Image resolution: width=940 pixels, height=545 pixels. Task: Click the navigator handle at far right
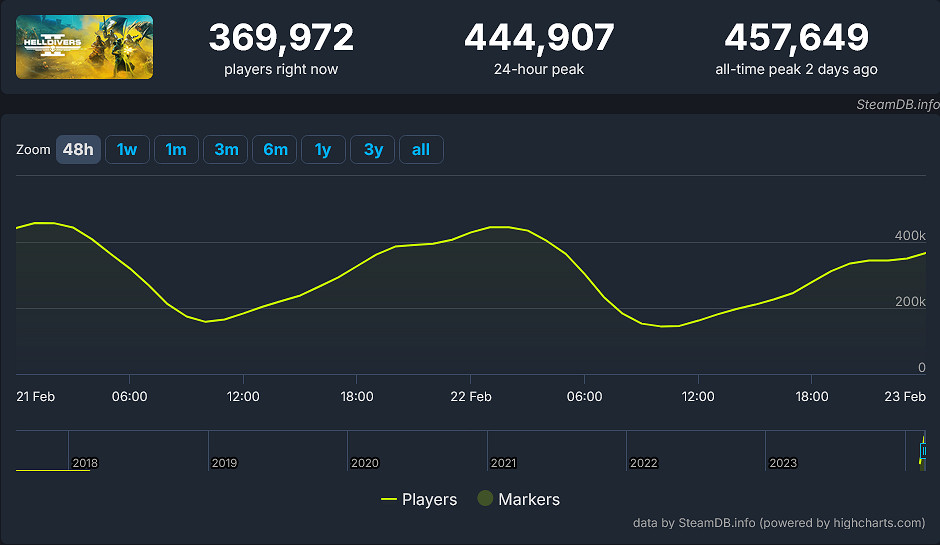tap(923, 451)
